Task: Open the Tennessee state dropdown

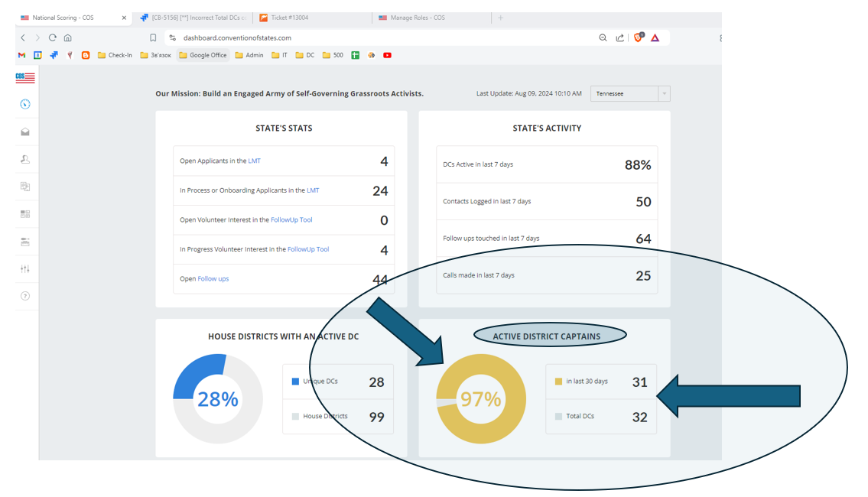Action: (x=629, y=93)
